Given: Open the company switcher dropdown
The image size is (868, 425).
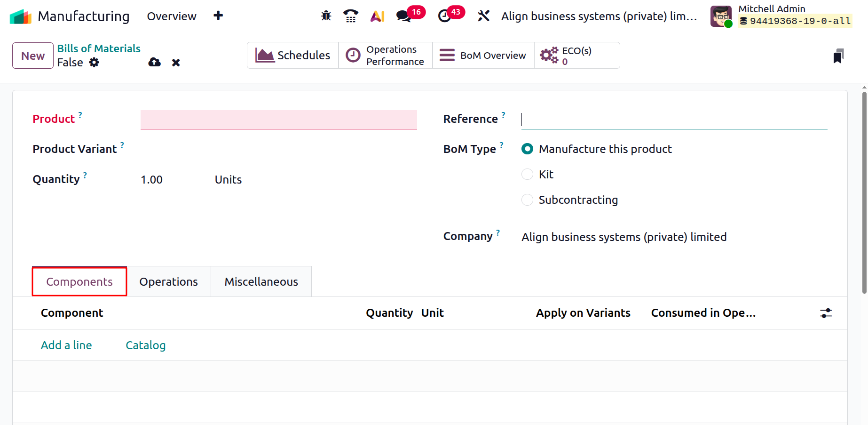Looking at the screenshot, I should 599,16.
